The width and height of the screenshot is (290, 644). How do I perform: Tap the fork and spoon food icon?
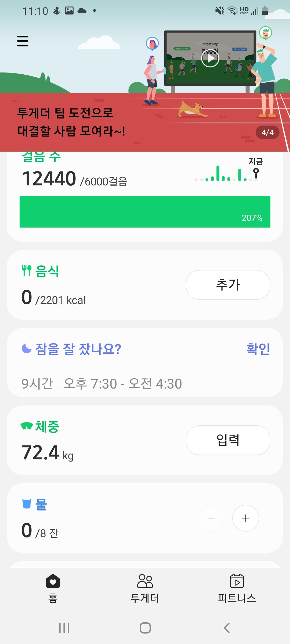coord(27,270)
